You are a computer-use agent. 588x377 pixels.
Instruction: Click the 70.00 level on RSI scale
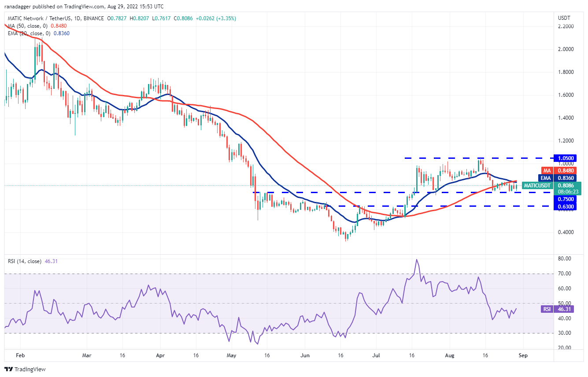pos(564,274)
